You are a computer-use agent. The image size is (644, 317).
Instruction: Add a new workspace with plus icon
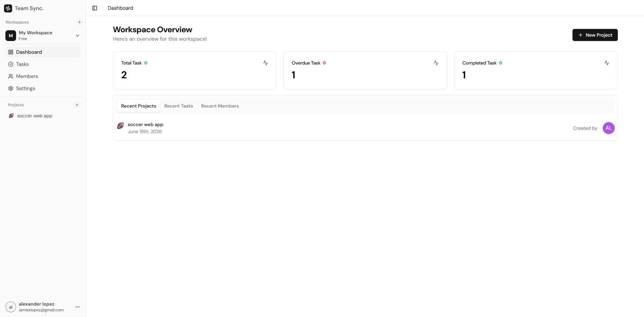[x=80, y=22]
